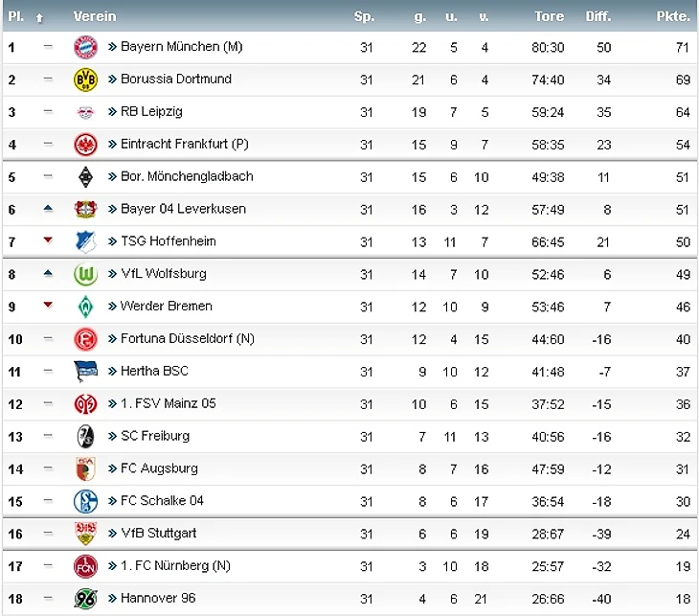Click the Verein column header
This screenshot has width=699, height=616.
(95, 16)
